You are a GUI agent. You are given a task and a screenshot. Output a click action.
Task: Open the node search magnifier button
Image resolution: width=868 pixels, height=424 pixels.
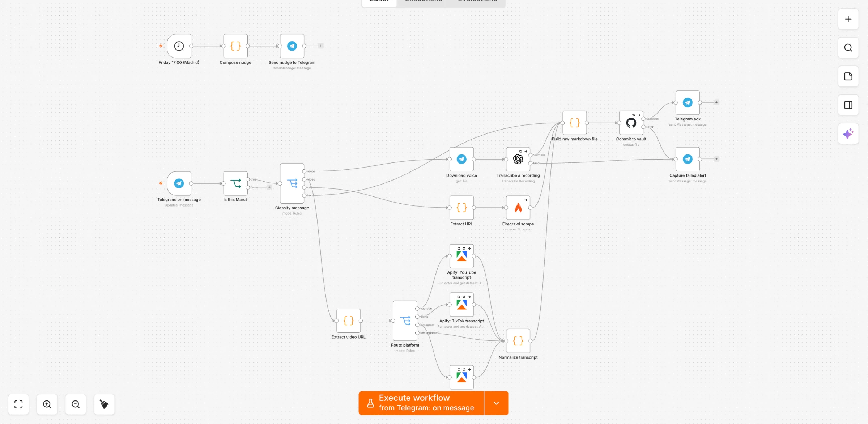pos(848,48)
